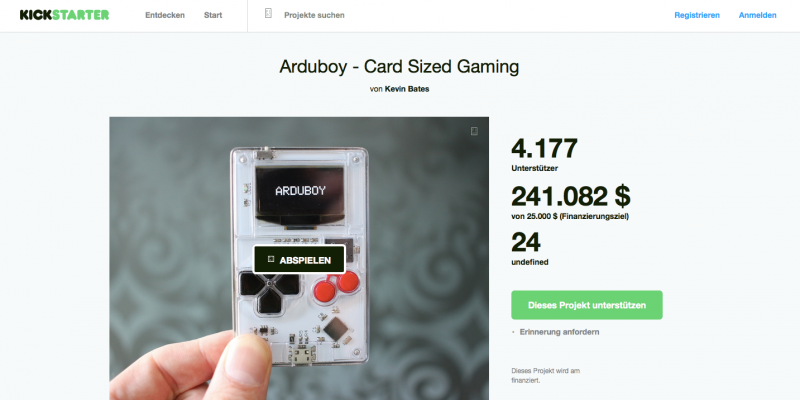Click the 241.082 $ pledged amount

click(x=570, y=197)
